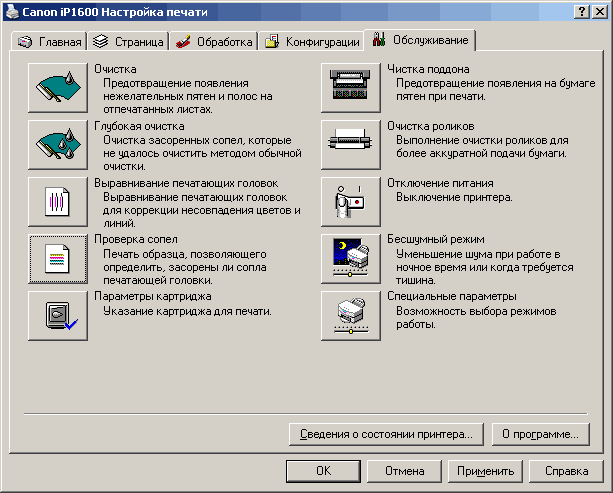Image resolution: width=613 pixels, height=493 pixels.
Task: Click 'Выключение принтера.' description text
Action: [x=454, y=197]
